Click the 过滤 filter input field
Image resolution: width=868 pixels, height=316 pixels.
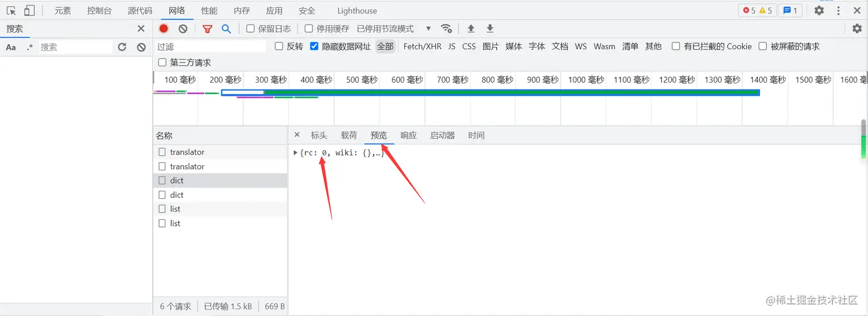[210, 46]
